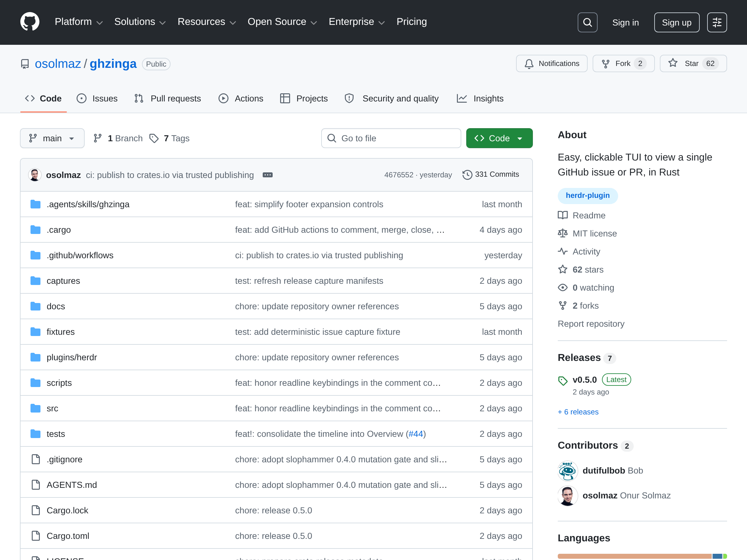Click the Pricing link

coord(412,22)
